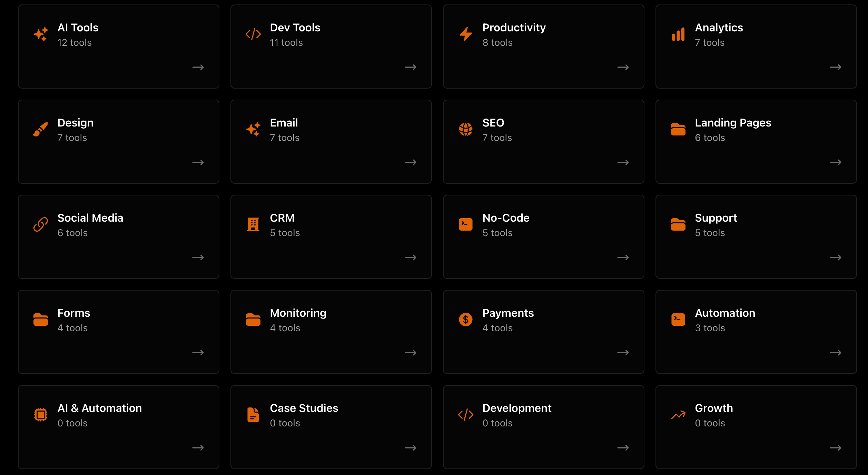
Task: Select the CRM building icon
Action: [x=253, y=224]
